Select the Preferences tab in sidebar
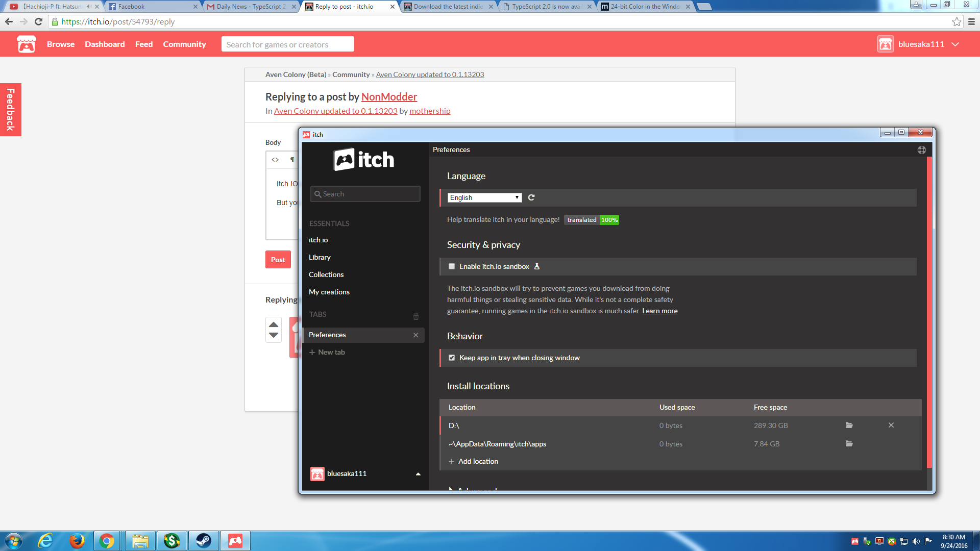Image resolution: width=980 pixels, height=551 pixels. click(363, 335)
